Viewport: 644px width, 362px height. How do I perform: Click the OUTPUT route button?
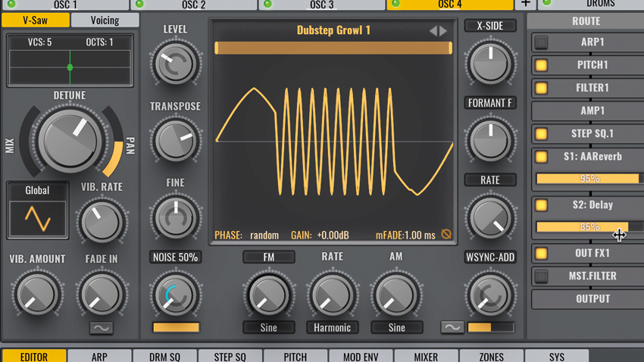588,299
